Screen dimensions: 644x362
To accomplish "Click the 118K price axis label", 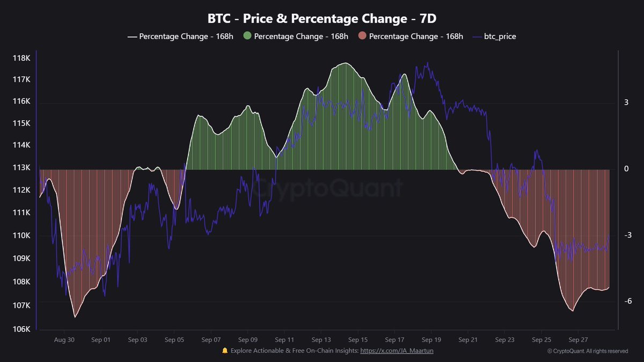I will point(21,58).
